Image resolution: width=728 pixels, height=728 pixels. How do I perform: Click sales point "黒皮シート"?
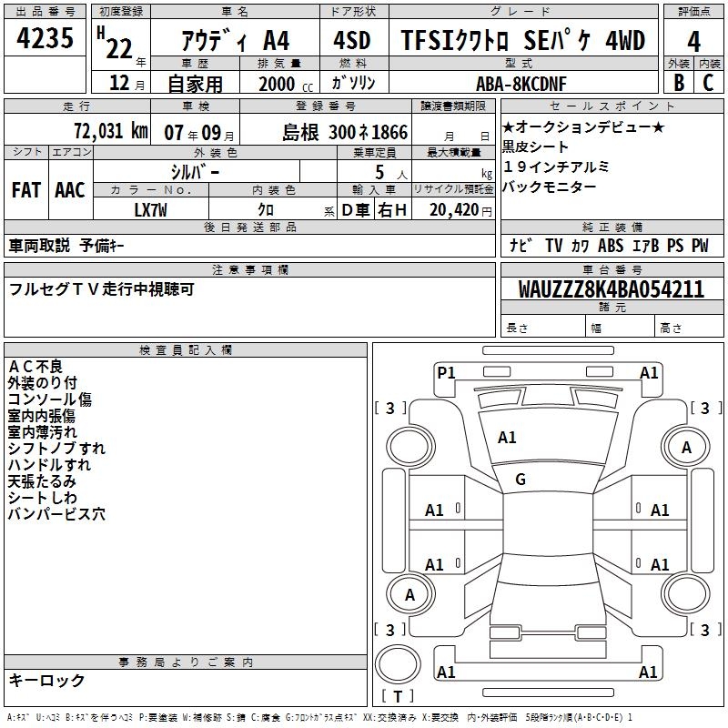pyautogui.click(x=535, y=147)
